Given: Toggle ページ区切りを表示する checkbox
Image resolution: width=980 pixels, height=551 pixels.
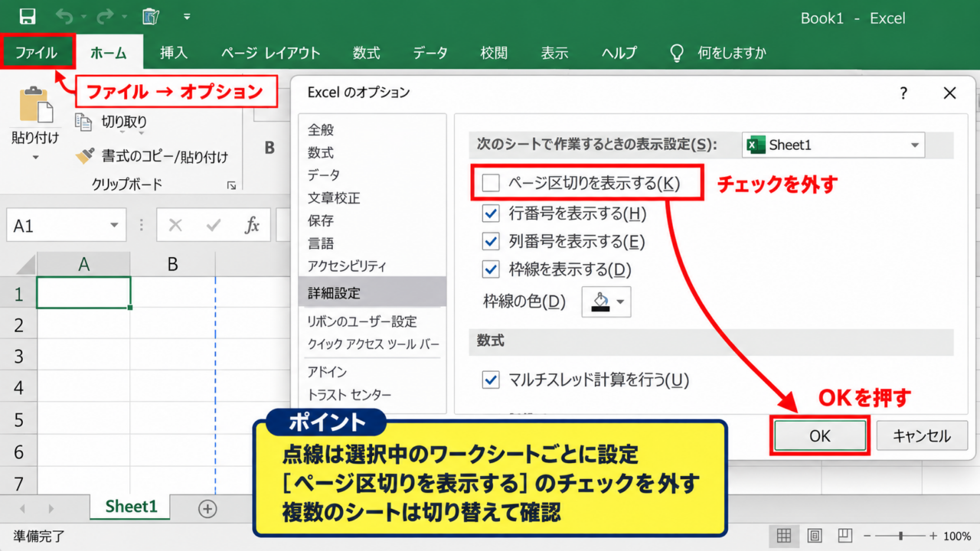Looking at the screenshot, I should (491, 183).
